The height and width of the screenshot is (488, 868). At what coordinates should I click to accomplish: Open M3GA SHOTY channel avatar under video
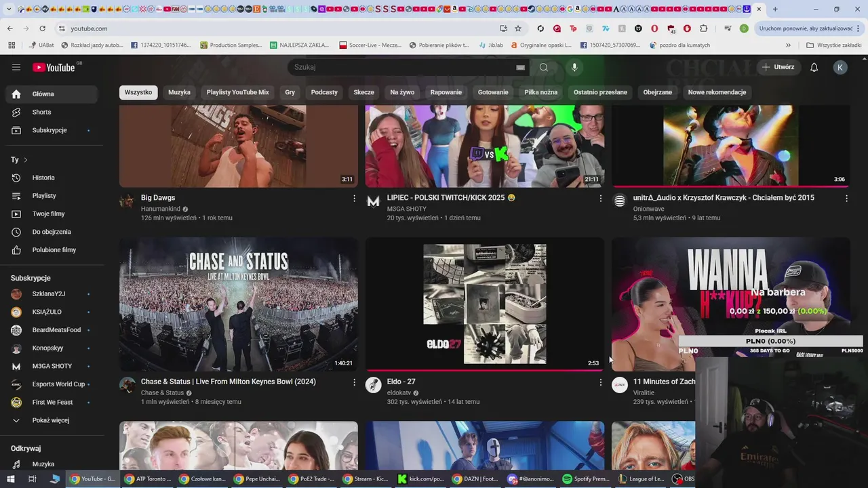click(373, 201)
